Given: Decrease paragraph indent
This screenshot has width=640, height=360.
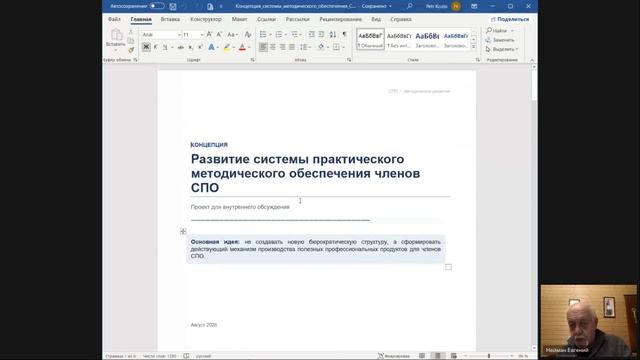Looking at the screenshot, I should (x=311, y=34).
